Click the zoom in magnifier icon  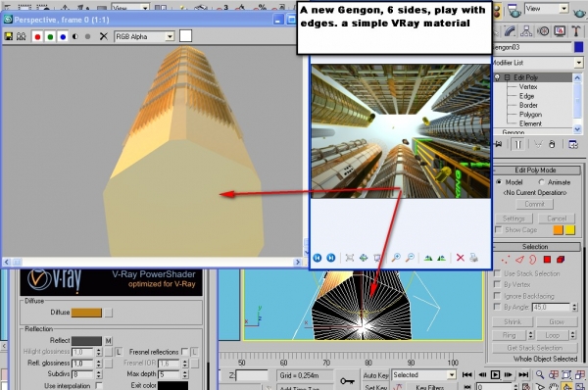pos(396,258)
